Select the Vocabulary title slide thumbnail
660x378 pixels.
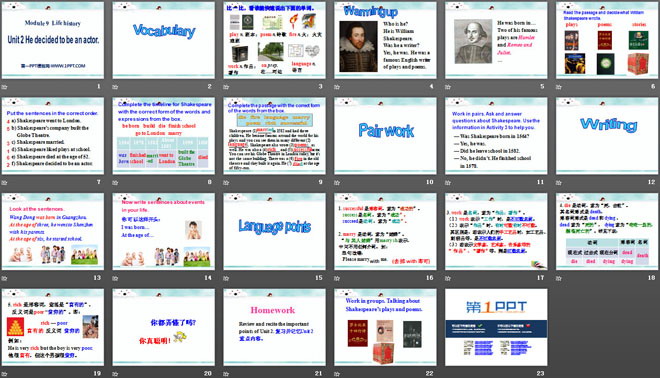[163, 40]
